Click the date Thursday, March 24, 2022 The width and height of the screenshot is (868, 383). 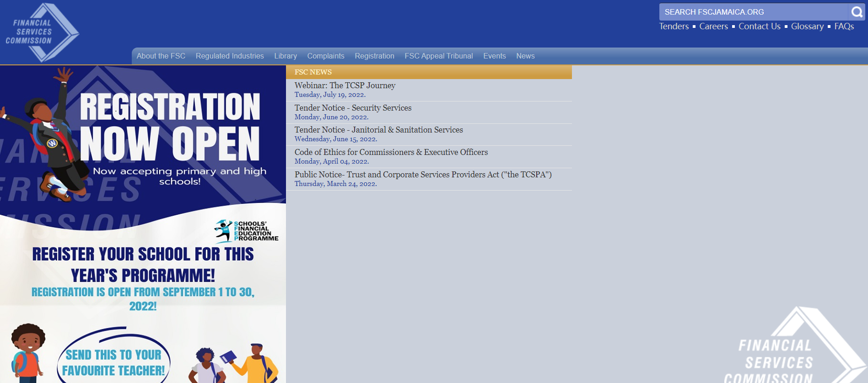click(x=336, y=184)
